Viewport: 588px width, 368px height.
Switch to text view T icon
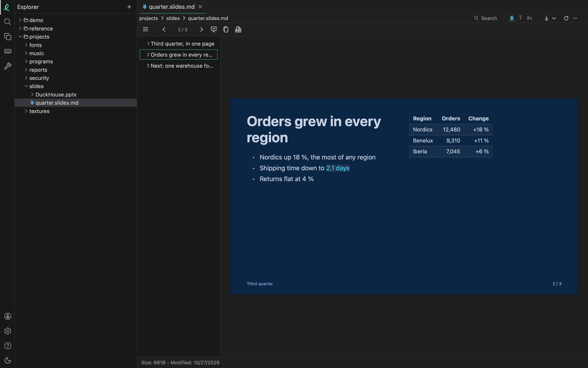(x=520, y=18)
